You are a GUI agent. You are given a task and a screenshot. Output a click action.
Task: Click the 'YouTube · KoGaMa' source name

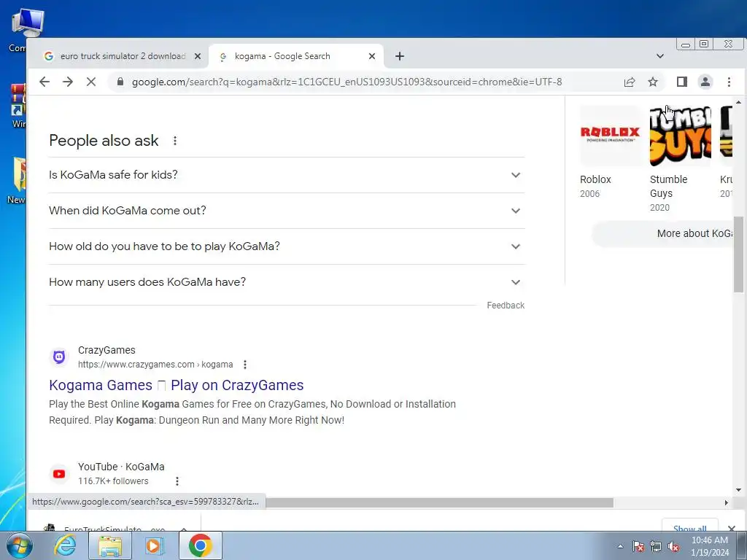[121, 467]
